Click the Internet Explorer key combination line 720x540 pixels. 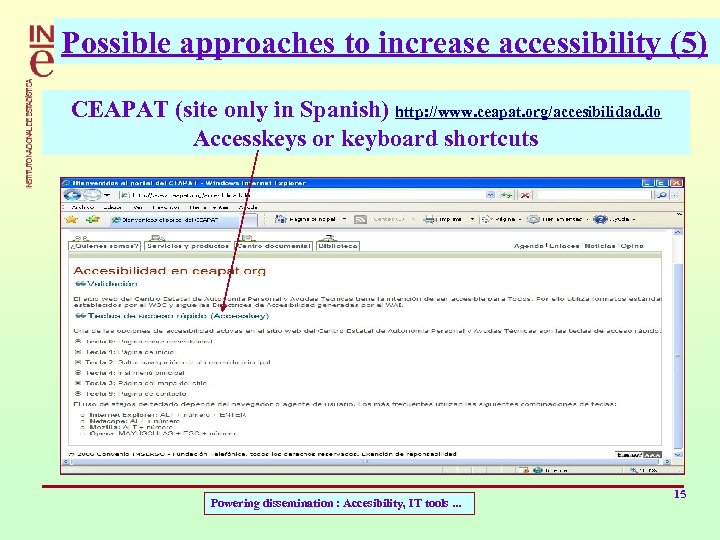click(168, 415)
